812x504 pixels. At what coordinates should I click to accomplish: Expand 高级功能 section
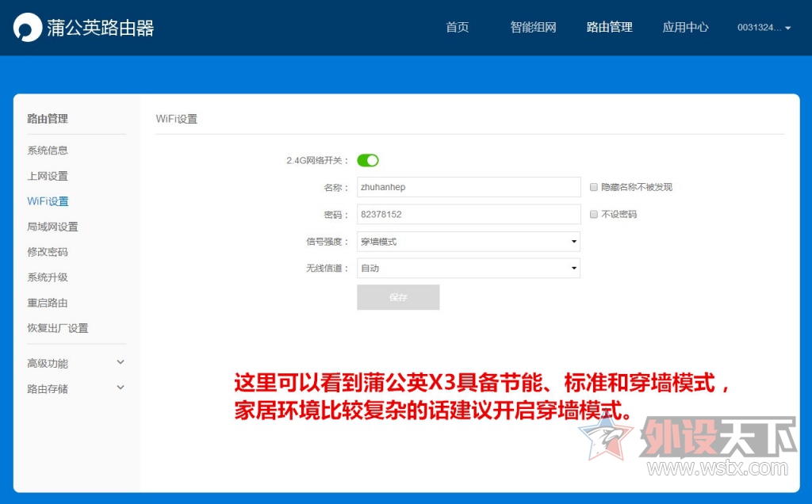pyautogui.click(x=75, y=363)
